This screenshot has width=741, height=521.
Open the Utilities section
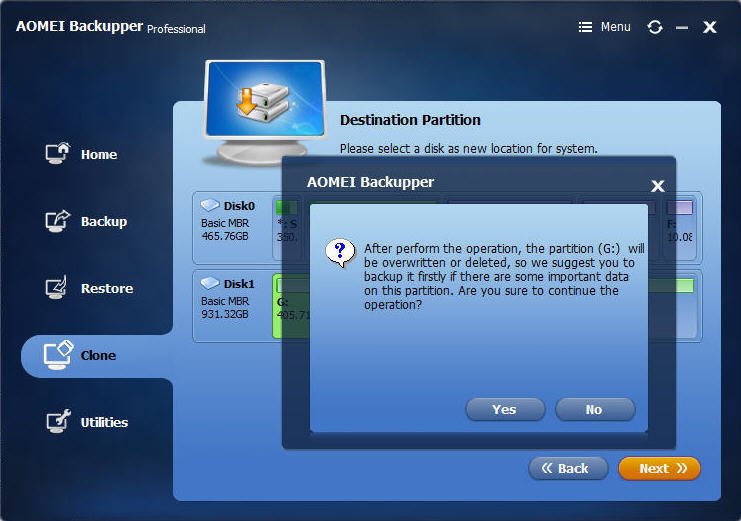pyautogui.click(x=104, y=422)
